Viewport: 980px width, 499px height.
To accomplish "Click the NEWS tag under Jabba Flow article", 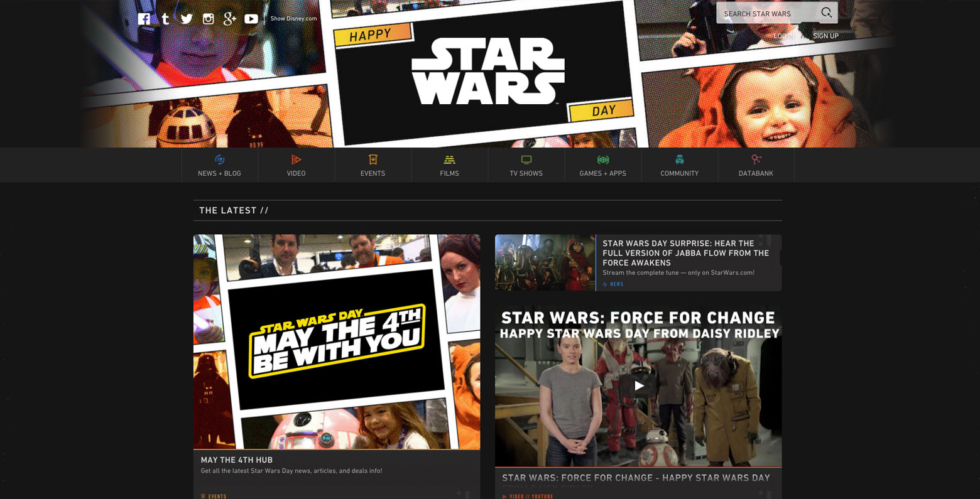I will (x=613, y=284).
